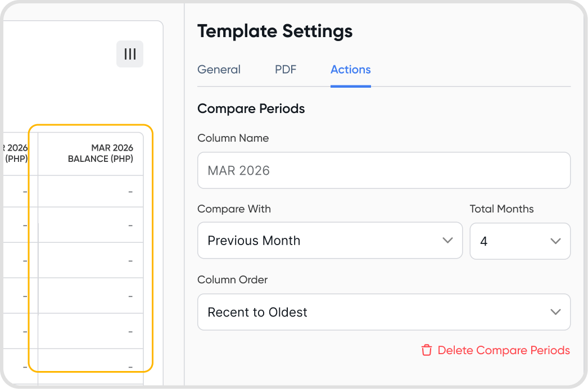Open the PDF tab
The height and width of the screenshot is (389, 588).
(286, 70)
